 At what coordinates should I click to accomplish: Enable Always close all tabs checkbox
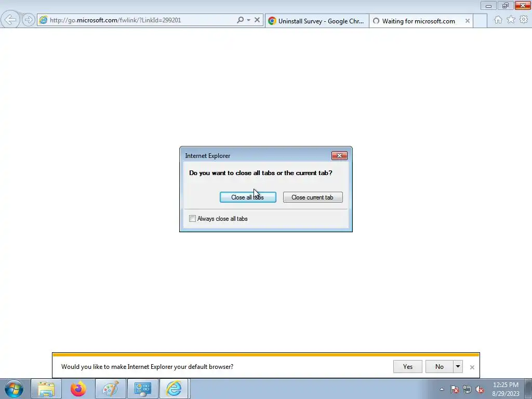tap(192, 219)
